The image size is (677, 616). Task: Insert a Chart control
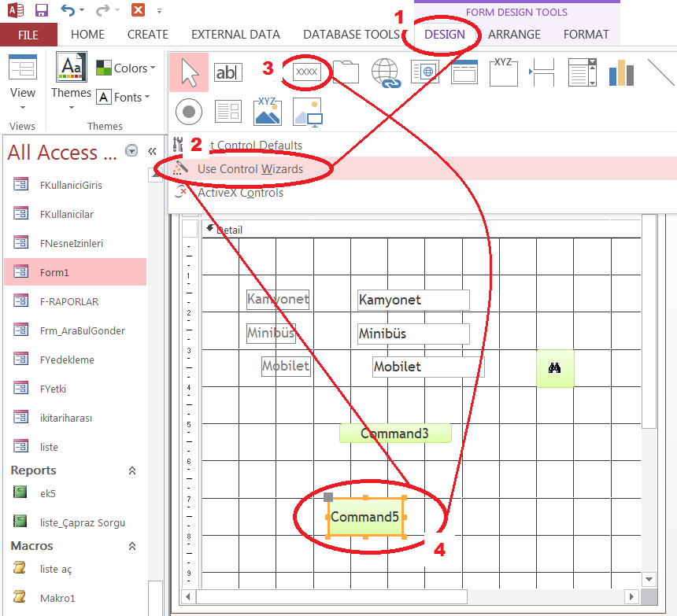[621, 72]
